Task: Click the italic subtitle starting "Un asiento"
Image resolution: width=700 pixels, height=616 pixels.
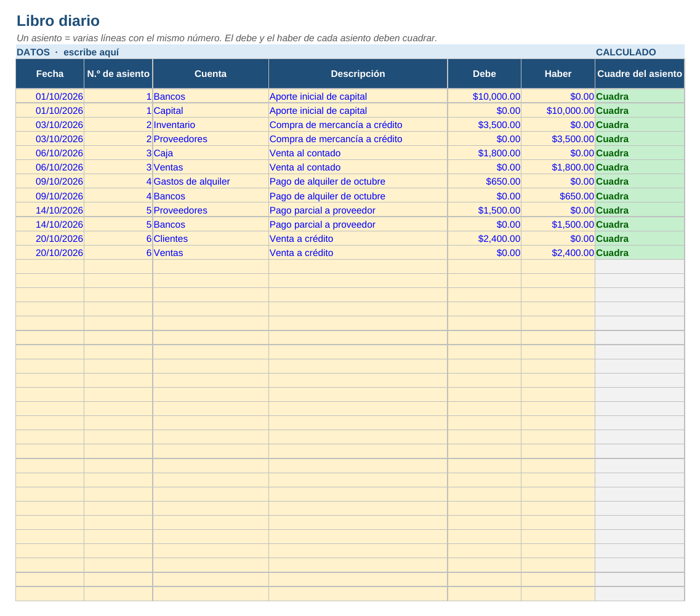Action: (x=227, y=38)
